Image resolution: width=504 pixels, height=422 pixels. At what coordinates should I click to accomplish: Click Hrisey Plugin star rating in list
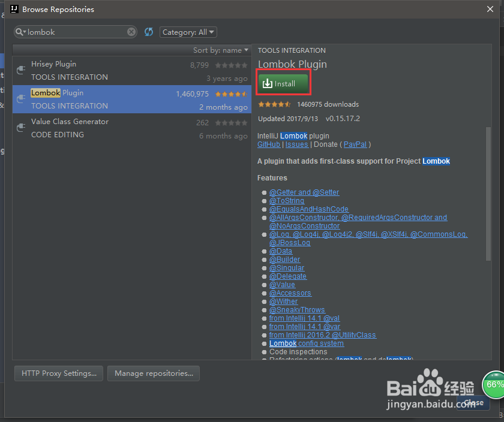231,65
